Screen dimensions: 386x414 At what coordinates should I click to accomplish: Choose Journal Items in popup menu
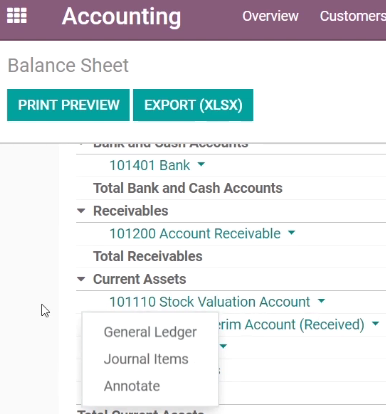coord(146,359)
